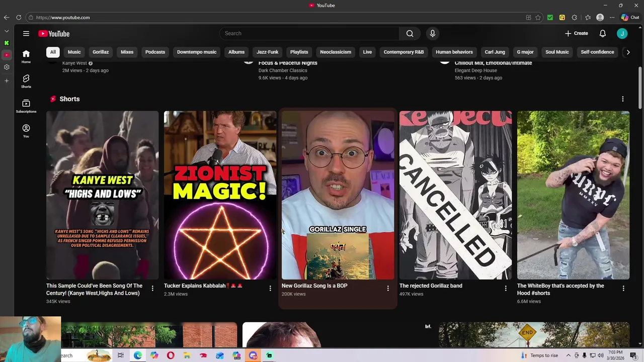Screen dimensions: 644x362
Task: Open the browser extensions puzzle icon
Action: [575, 17]
